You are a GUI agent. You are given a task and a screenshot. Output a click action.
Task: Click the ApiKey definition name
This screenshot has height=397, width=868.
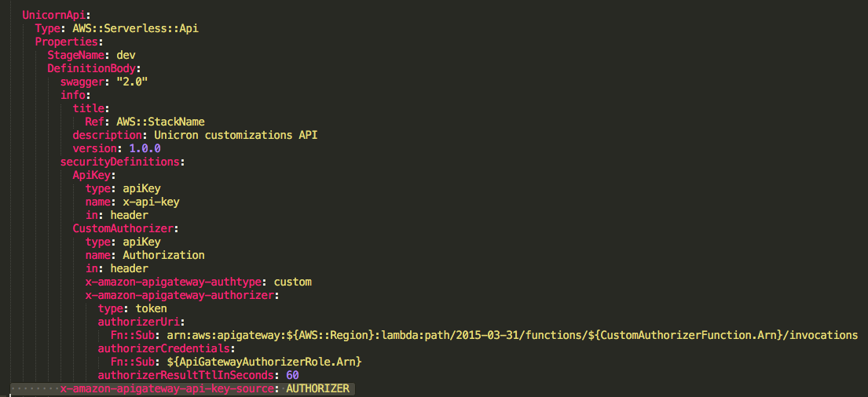point(91,175)
